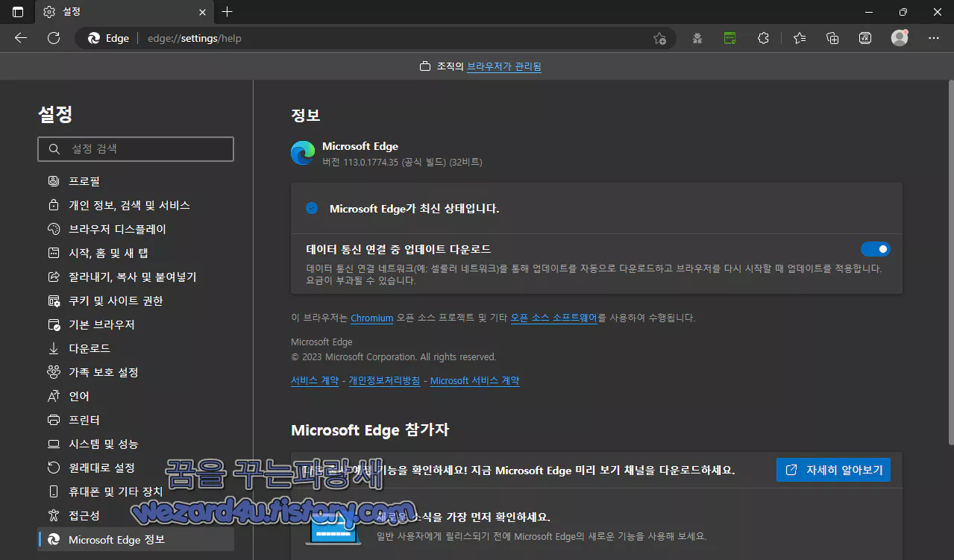Open the 오픈 소스 소프트웨어 link
The width and height of the screenshot is (954, 560).
(x=554, y=318)
